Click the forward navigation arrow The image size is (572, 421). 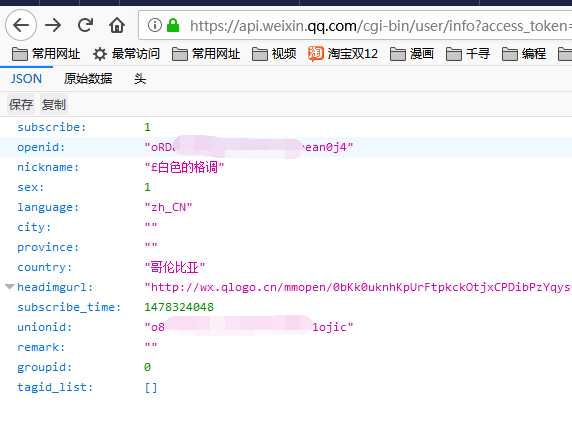[53, 25]
